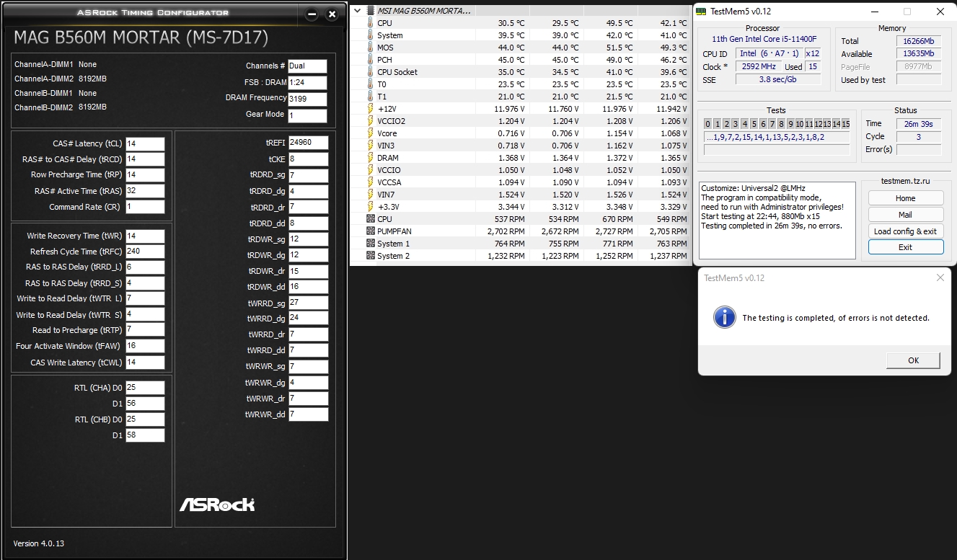Viewport: 957px width, 560px height.
Task: Click the +12V voltage lightning icon
Action: pyautogui.click(x=371, y=109)
